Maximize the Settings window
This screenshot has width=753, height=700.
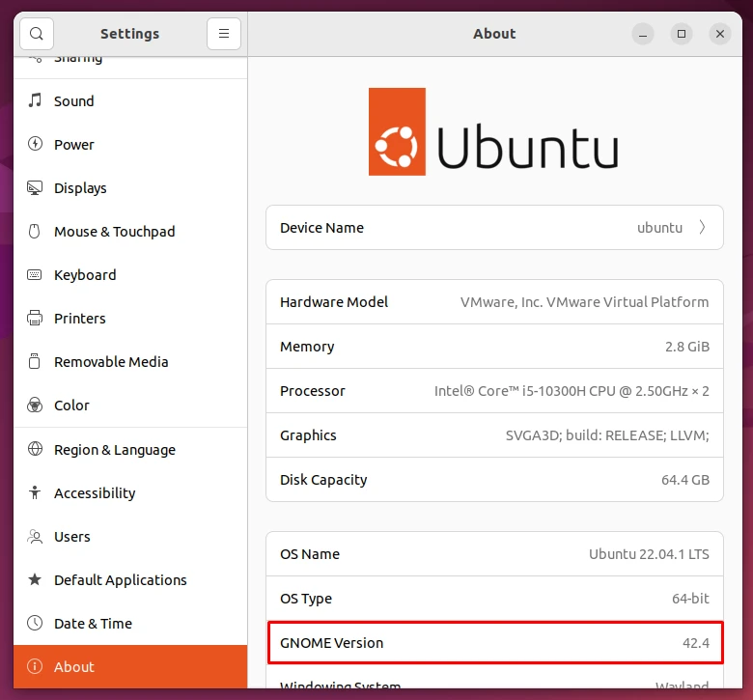click(682, 34)
